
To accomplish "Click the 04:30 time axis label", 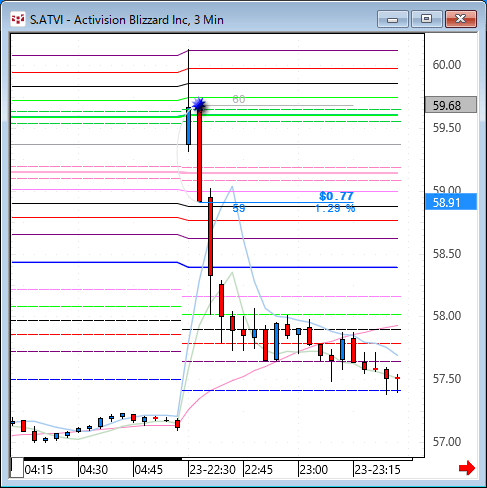I will pyautogui.click(x=94, y=470).
